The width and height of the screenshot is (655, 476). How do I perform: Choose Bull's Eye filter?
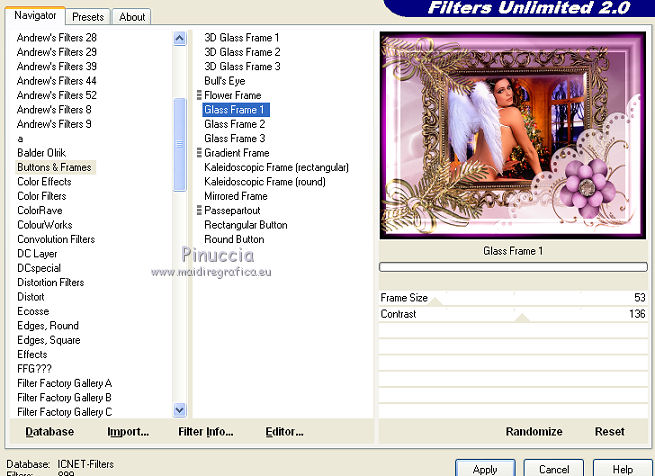[225, 81]
